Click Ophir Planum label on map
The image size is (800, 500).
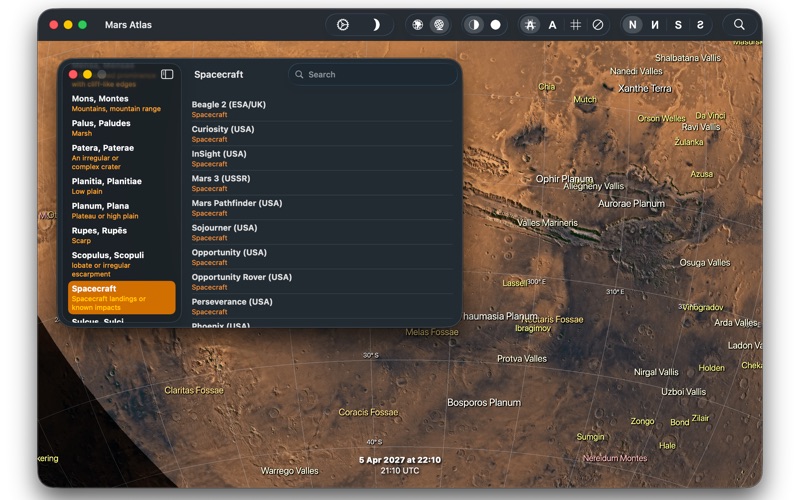point(564,179)
